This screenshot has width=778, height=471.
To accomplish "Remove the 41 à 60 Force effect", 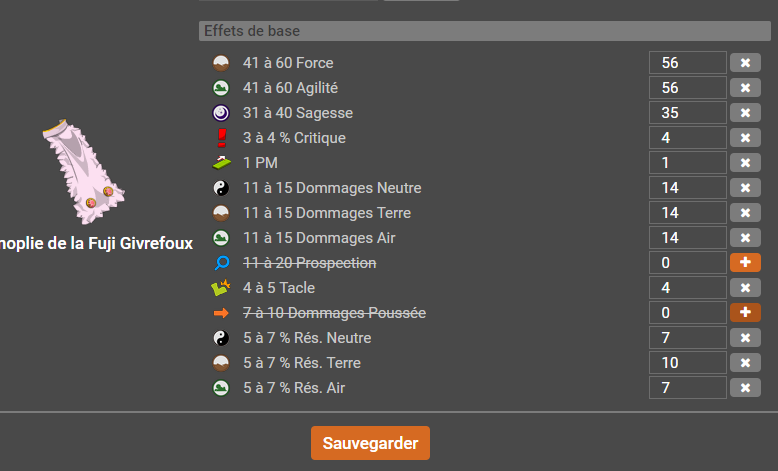I will point(745,63).
